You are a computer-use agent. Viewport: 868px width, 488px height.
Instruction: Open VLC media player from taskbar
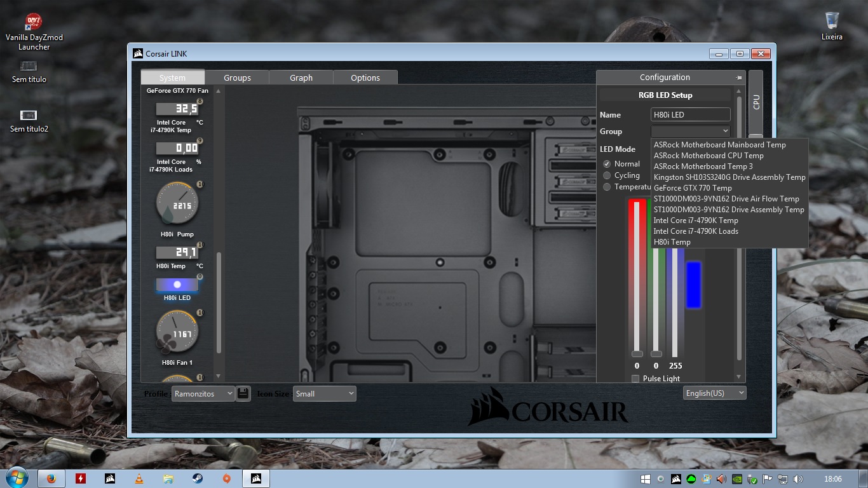click(139, 478)
